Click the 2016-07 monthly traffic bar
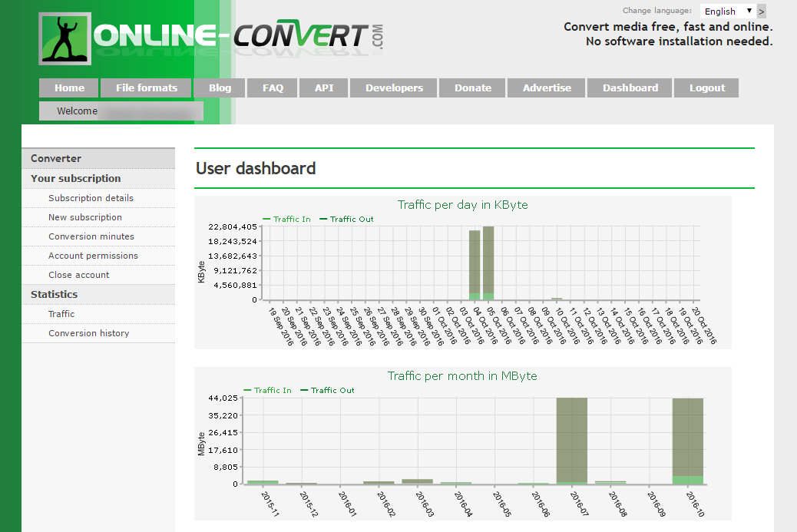 click(x=572, y=441)
